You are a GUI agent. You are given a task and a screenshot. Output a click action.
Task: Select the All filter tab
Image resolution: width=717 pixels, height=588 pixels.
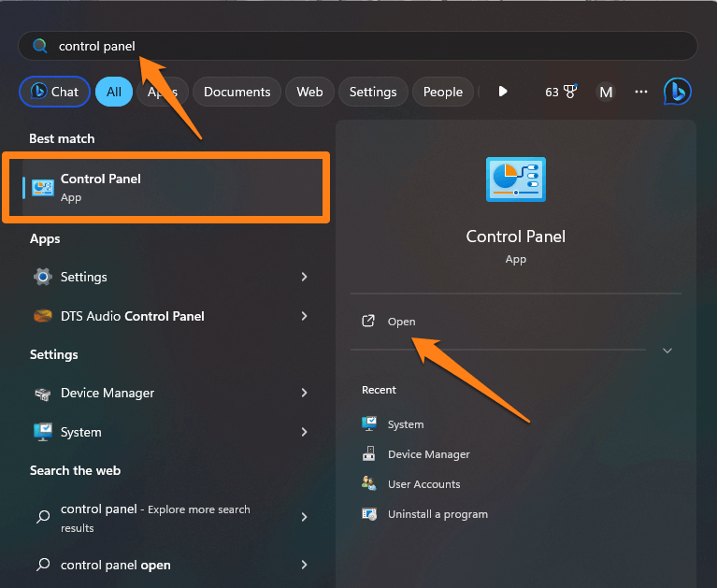pos(114,92)
